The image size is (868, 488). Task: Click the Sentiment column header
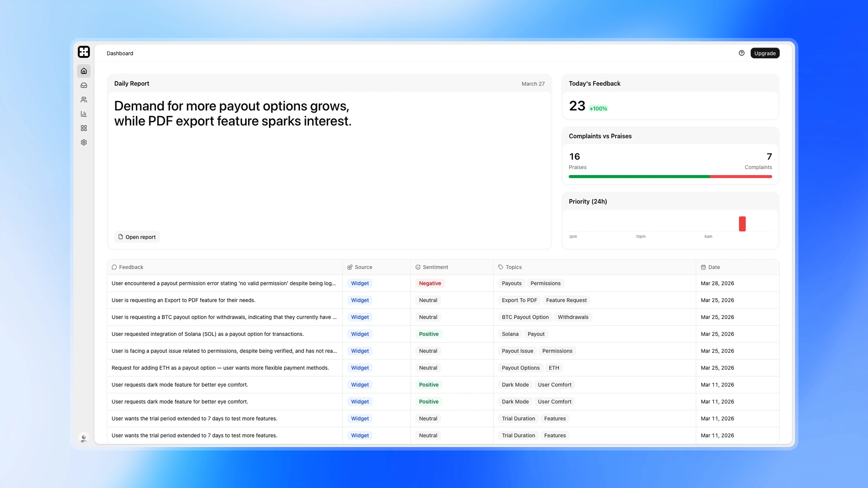coord(435,267)
